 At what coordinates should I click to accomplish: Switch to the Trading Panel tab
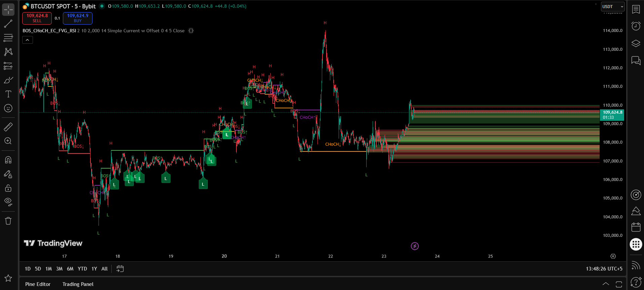point(78,284)
